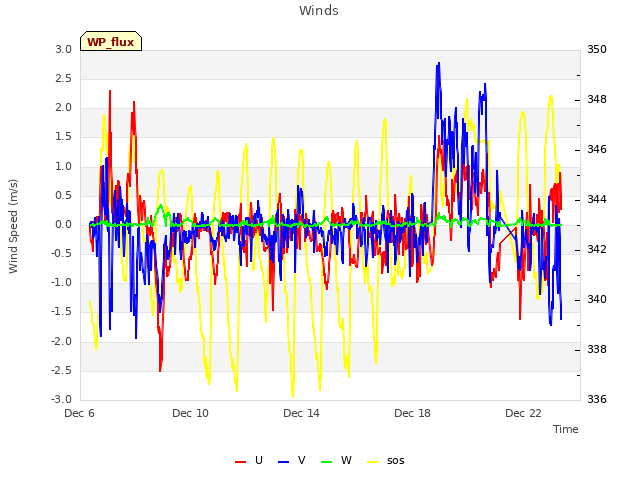Click the Dec 22 x-axis tick label
640x480 pixels.
tap(523, 413)
